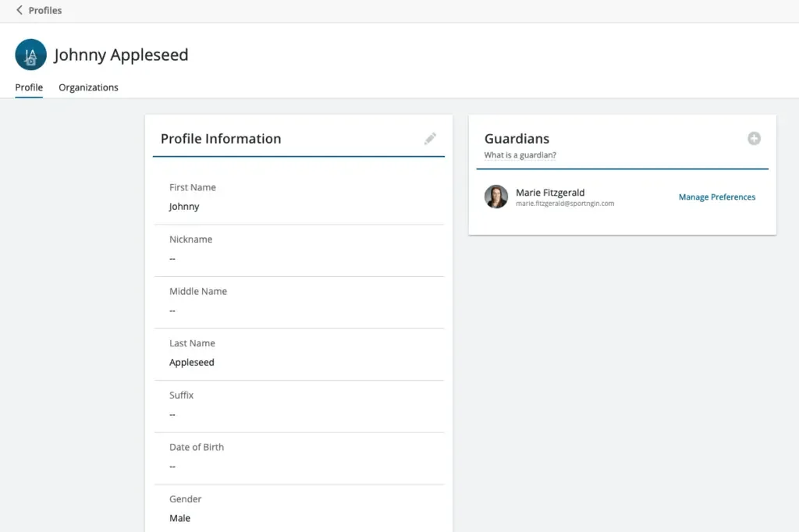799x532 pixels.
Task: Click the marie.fitzgerald@sportngin.com email address
Action: click(565, 204)
